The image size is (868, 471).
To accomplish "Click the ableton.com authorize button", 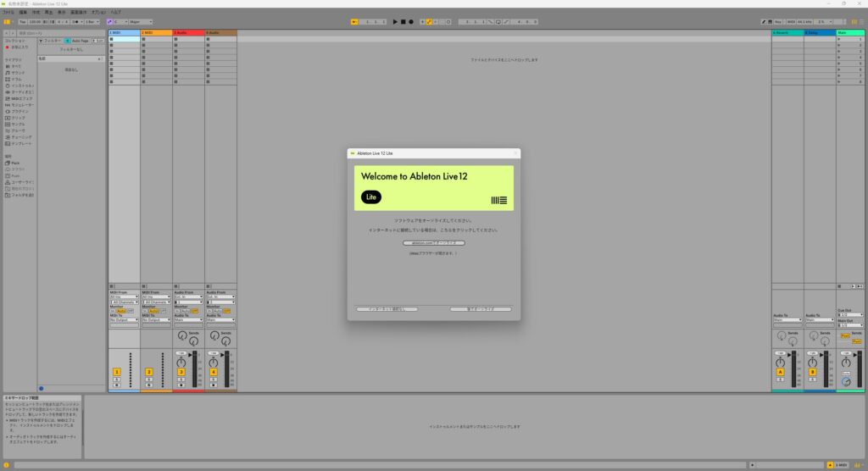I will pos(433,242).
